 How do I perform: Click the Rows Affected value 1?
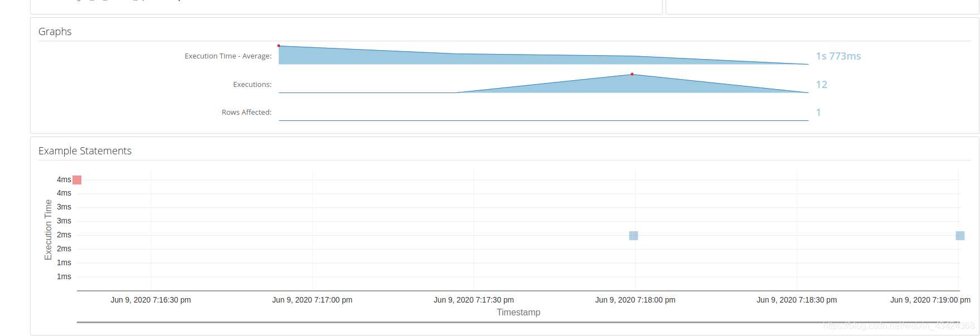click(x=818, y=113)
